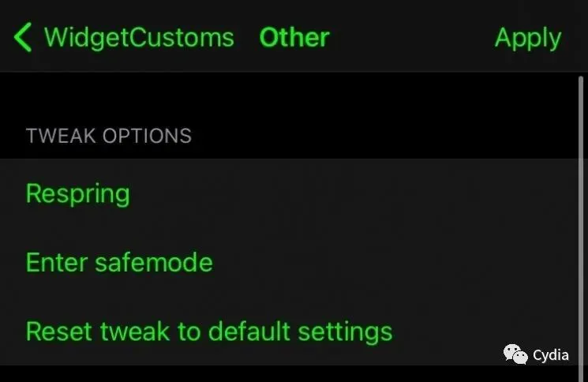Select Reset tweak to default settings
The image size is (588, 382).
(208, 331)
